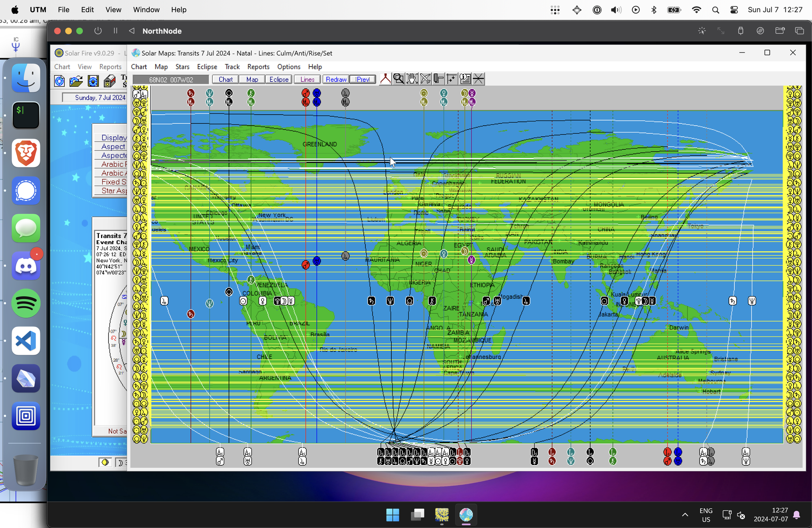This screenshot has width=812, height=528.
Task: Open the Chart menu in Solar Maps
Action: coord(139,67)
